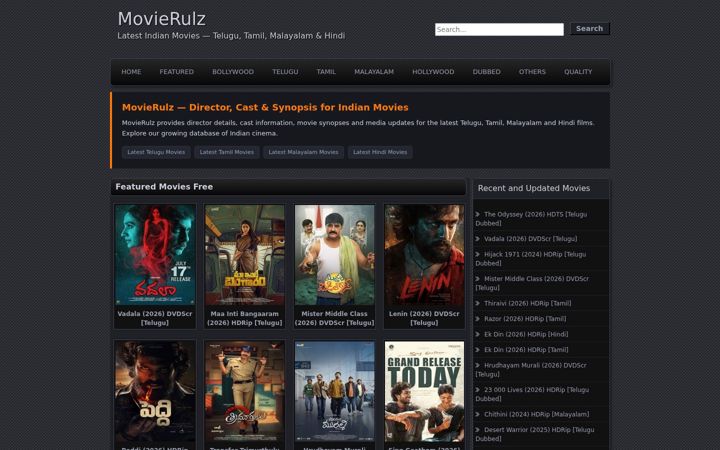Screen dimensions: 720x450
Task: Open the BOLLYWOOD menu item
Action: click(233, 72)
